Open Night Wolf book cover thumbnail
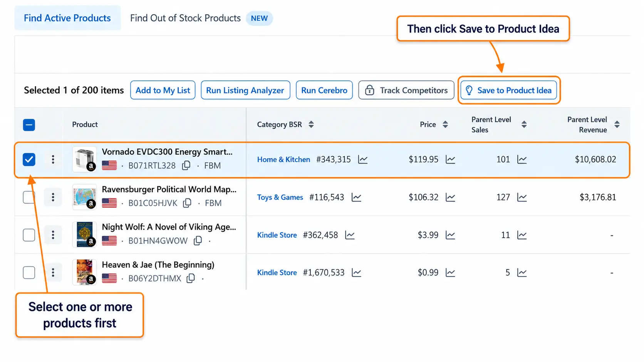This screenshot has width=644, height=362. tap(84, 234)
